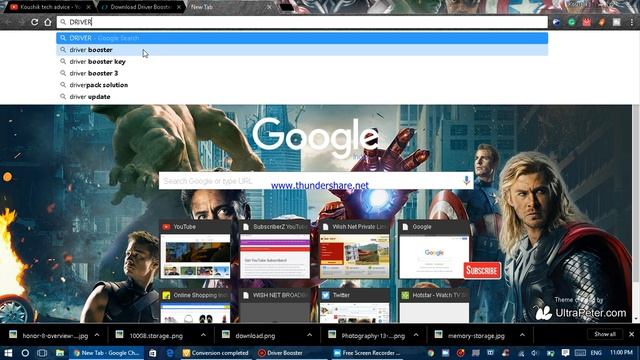This screenshot has height=360, width=640.
Task: Click the blue globe extension icon
Action: [556, 22]
